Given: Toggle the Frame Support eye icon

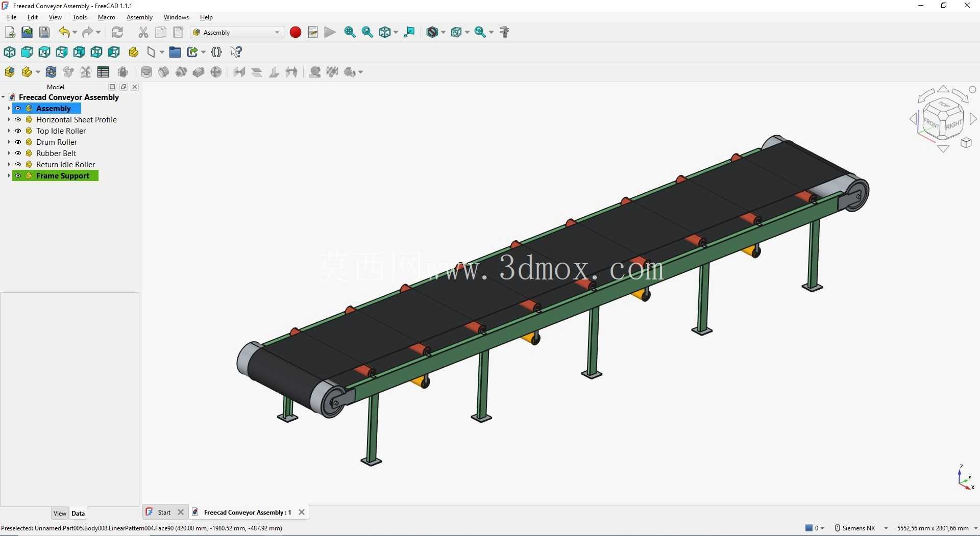Looking at the screenshot, I should click(18, 176).
